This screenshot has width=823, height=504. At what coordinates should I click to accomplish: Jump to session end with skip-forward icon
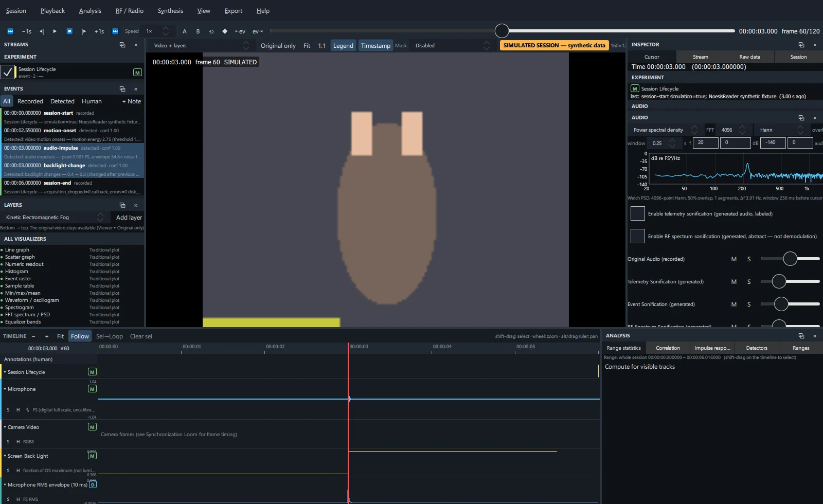(115, 31)
